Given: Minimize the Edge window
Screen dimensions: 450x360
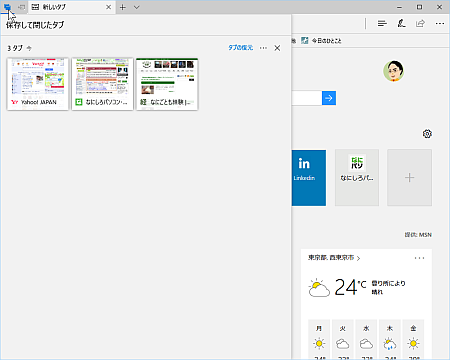Looking at the screenshot, I should (399, 7).
